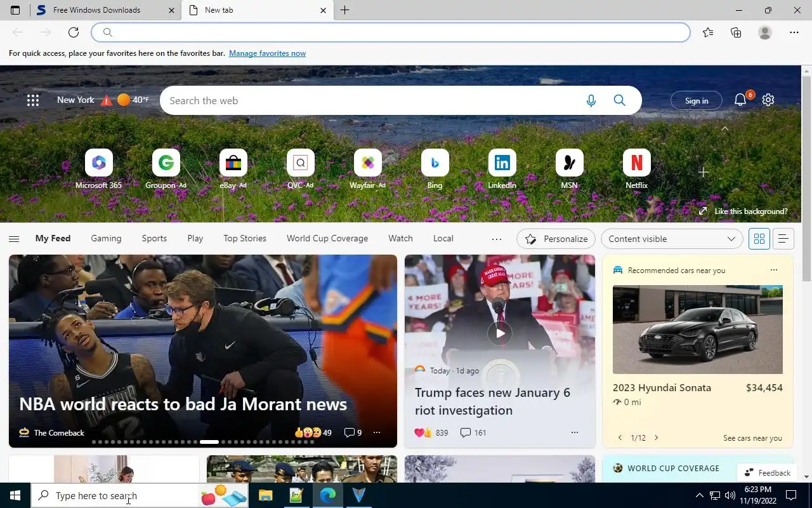This screenshot has width=812, height=508.
Task: Click the magnifier search button
Action: click(620, 100)
